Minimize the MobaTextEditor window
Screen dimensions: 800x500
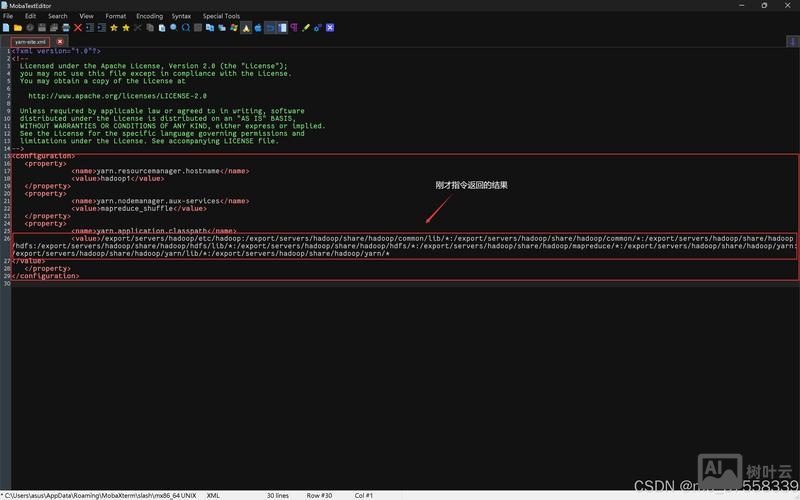(x=741, y=5)
